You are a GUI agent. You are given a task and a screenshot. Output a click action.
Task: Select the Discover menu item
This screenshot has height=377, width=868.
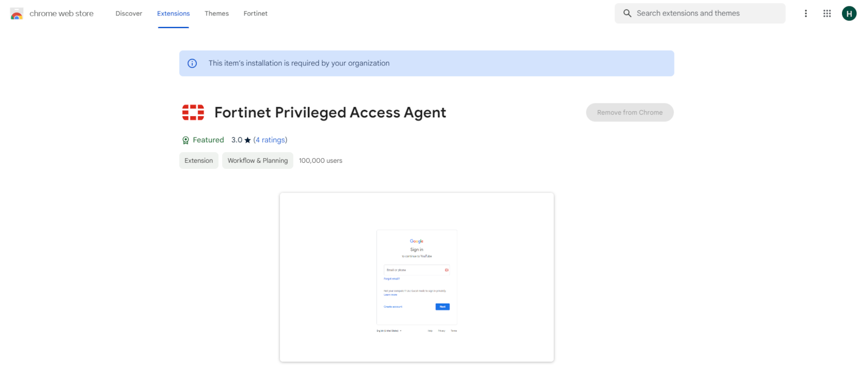[x=129, y=13]
